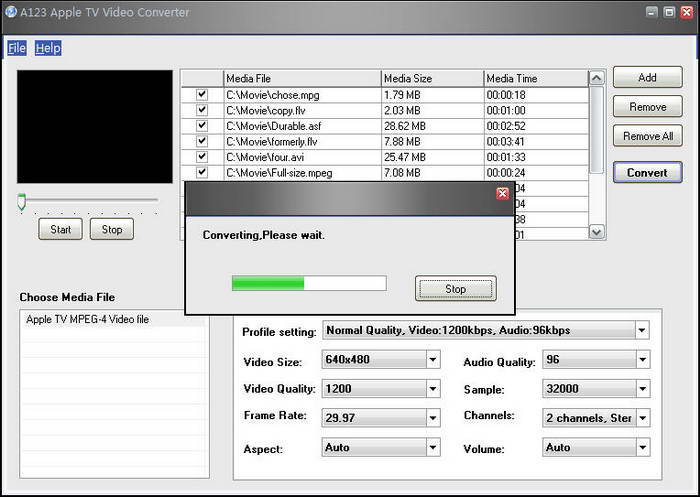Click the Convert button
The image size is (700, 497).
[647, 172]
